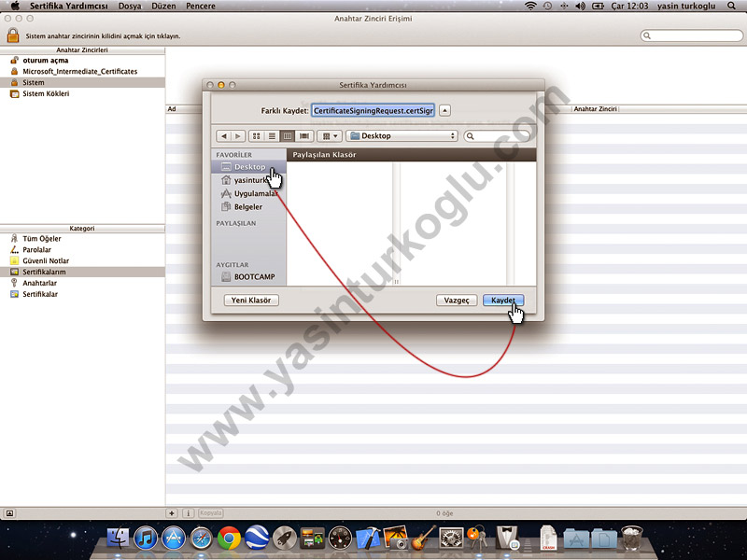Image resolution: width=747 pixels, height=560 pixels.
Task: Click the info button in the bottom bar
Action: 189,512
